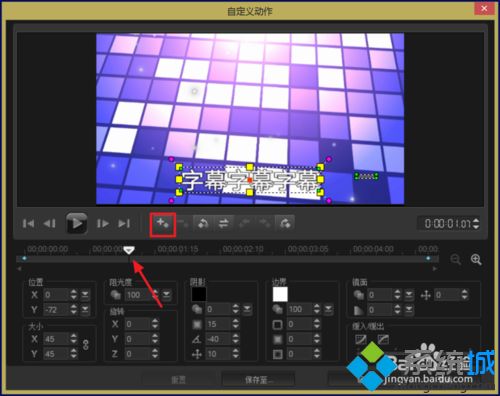Click the border size value field
Screen dimensions: 500x396
300,324
